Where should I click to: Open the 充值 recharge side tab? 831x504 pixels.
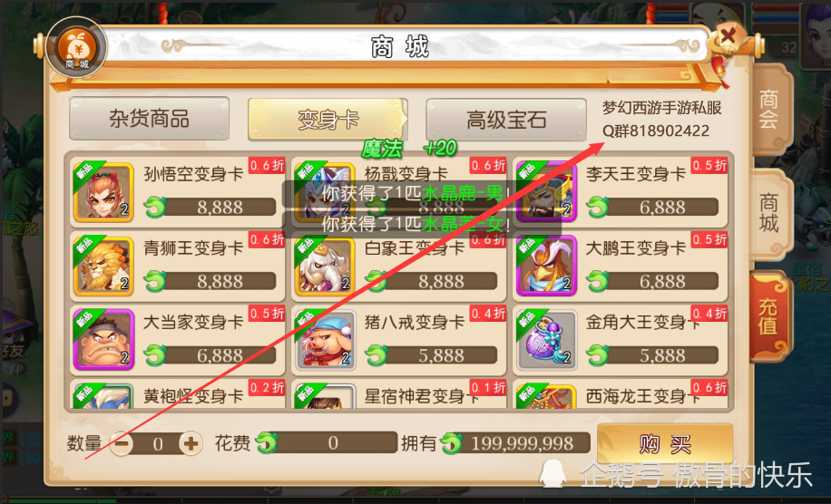pyautogui.click(x=769, y=317)
